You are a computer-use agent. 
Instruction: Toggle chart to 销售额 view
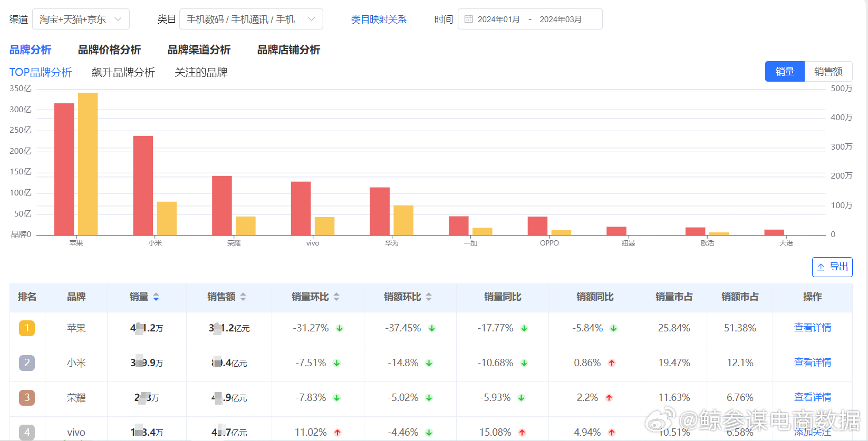click(x=828, y=72)
